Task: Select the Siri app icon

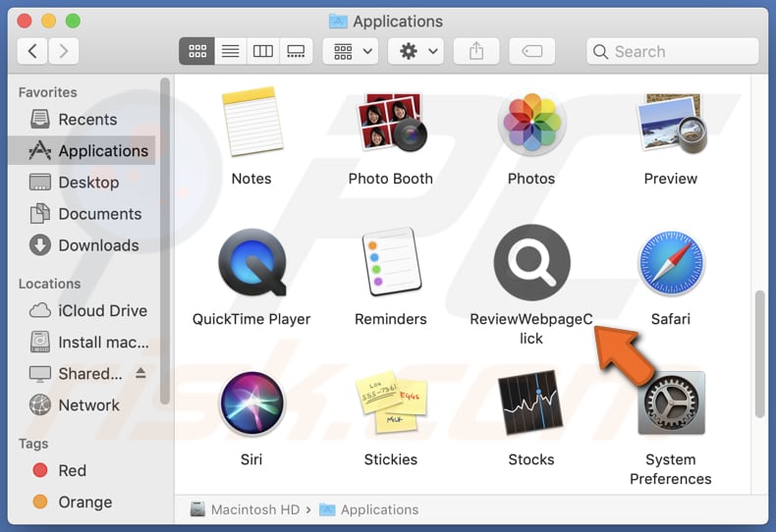Action: pos(251,402)
